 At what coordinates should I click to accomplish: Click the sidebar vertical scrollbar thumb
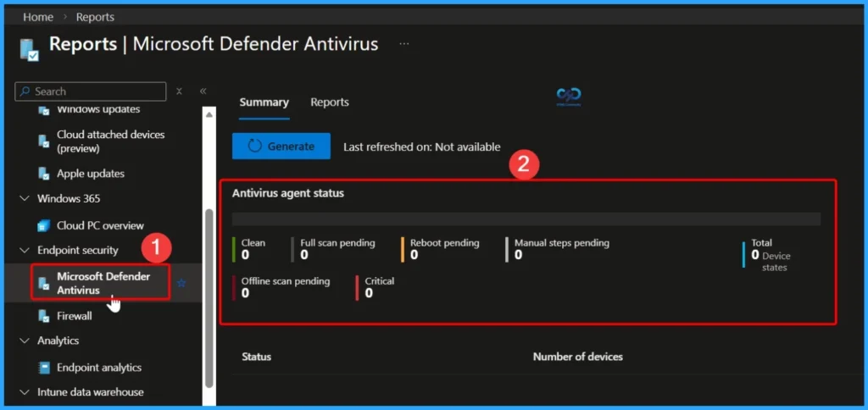pyautogui.click(x=209, y=299)
